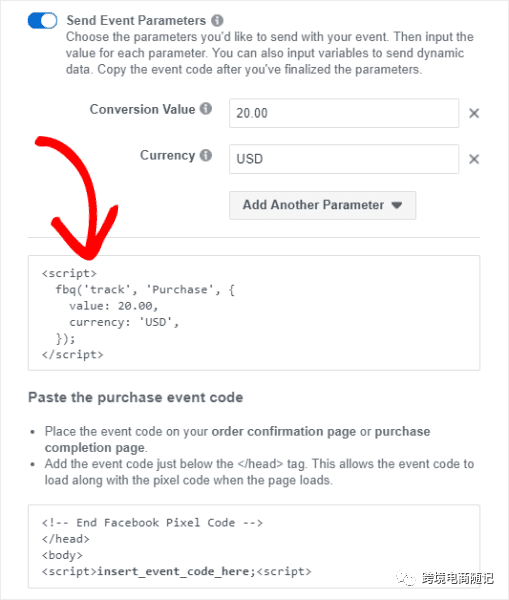Click info icon next to Send Event Parameters
Image resolution: width=509 pixels, height=600 pixels.
pos(217,20)
